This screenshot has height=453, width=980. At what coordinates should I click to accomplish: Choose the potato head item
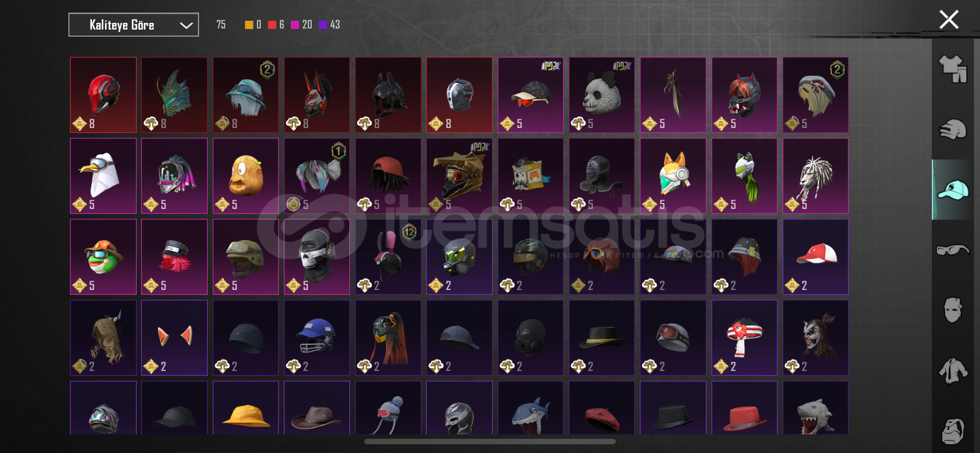coord(246,176)
